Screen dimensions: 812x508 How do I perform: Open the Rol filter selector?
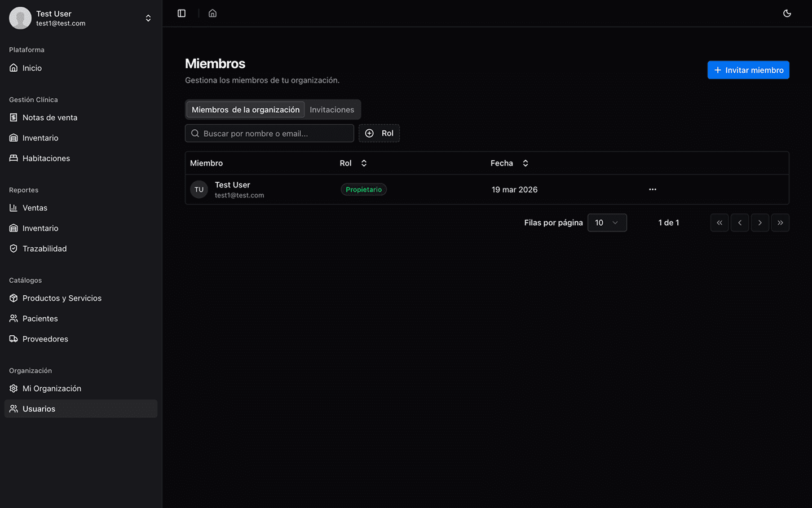379,133
